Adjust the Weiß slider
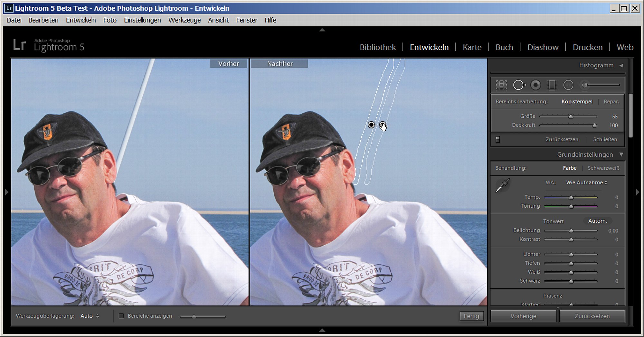The image size is (644, 337). pyautogui.click(x=571, y=272)
